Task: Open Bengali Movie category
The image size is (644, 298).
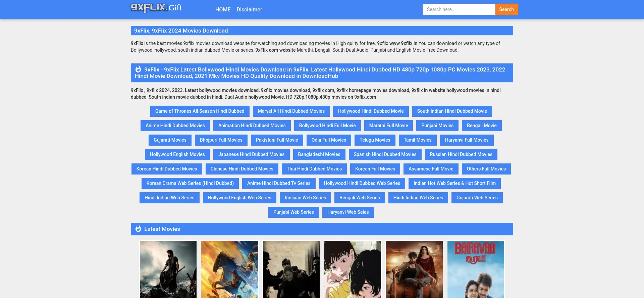Action: pos(482,126)
